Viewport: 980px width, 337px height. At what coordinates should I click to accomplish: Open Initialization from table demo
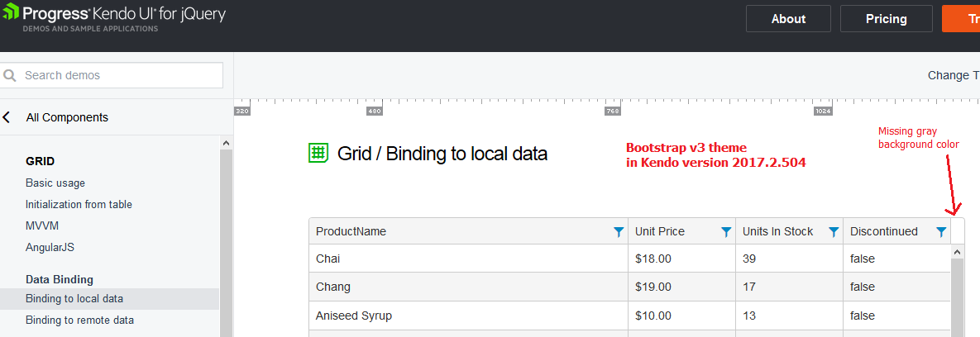(79, 204)
